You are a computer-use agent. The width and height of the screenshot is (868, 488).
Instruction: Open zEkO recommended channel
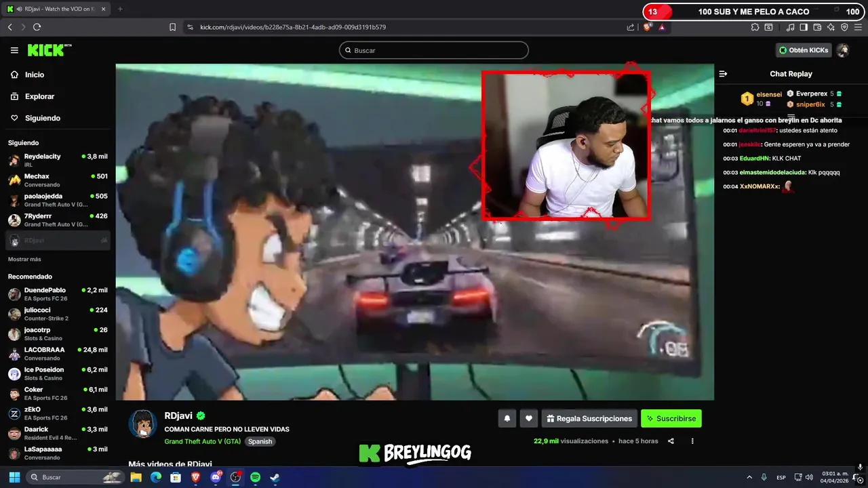click(58, 413)
